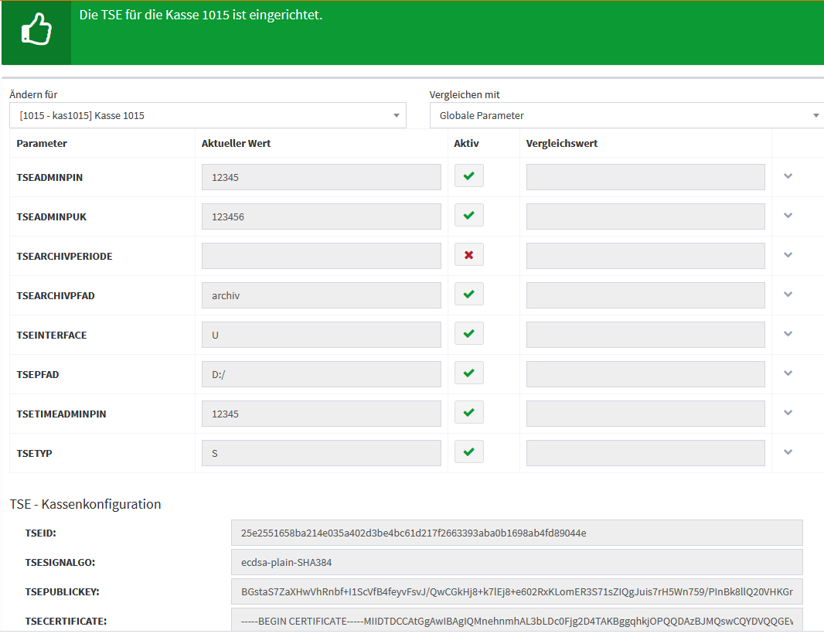The height and width of the screenshot is (644, 824).
Task: Toggle the TSEINTERFACE active checkmark
Action: [468, 334]
